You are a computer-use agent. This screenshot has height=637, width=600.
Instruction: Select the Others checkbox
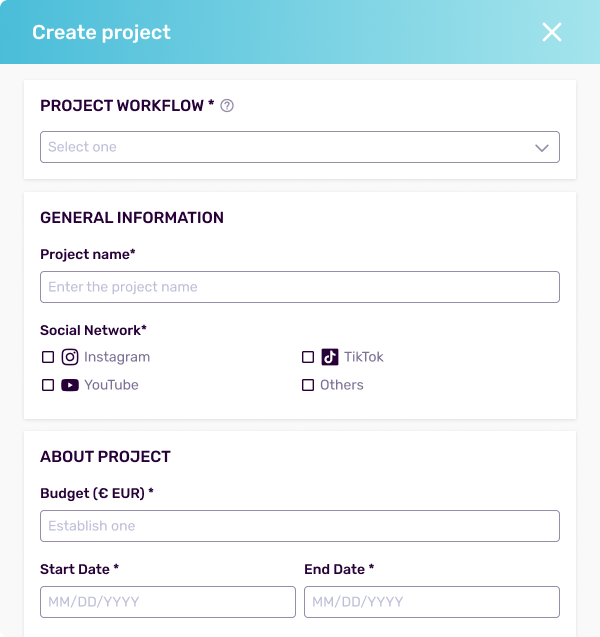click(308, 385)
